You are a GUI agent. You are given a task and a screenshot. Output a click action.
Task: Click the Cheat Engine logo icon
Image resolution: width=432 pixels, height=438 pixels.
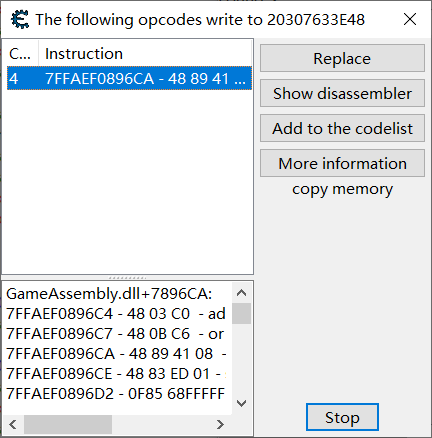[20, 19]
